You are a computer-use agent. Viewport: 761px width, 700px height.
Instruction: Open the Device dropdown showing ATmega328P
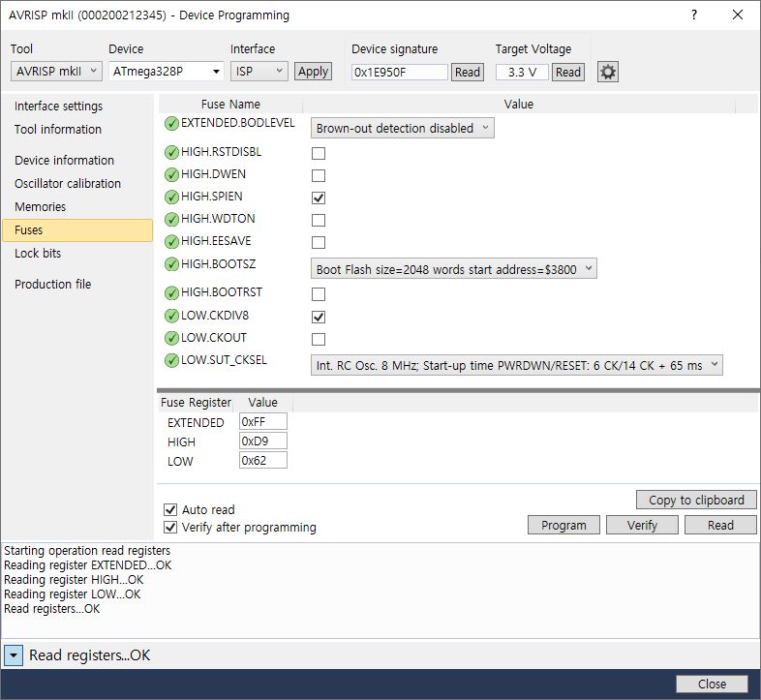click(166, 72)
